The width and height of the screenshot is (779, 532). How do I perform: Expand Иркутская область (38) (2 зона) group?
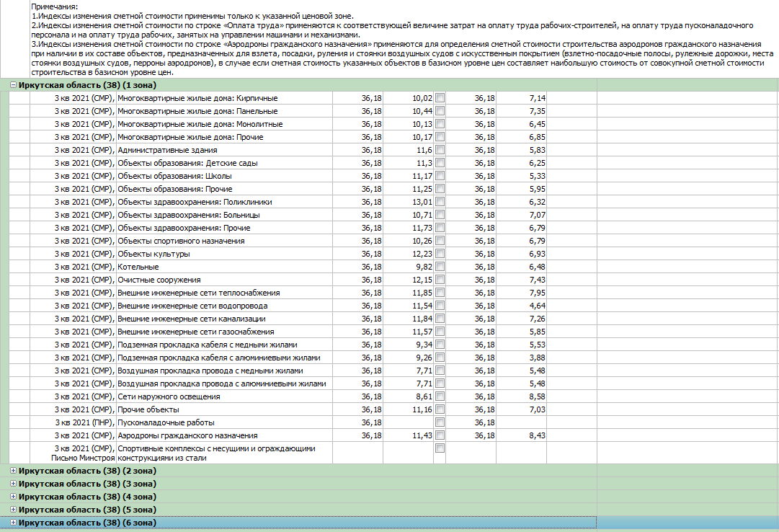pyautogui.click(x=13, y=471)
